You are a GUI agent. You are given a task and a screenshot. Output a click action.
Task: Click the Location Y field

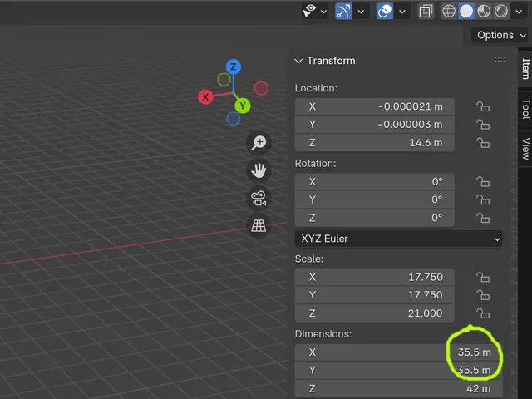(374, 125)
